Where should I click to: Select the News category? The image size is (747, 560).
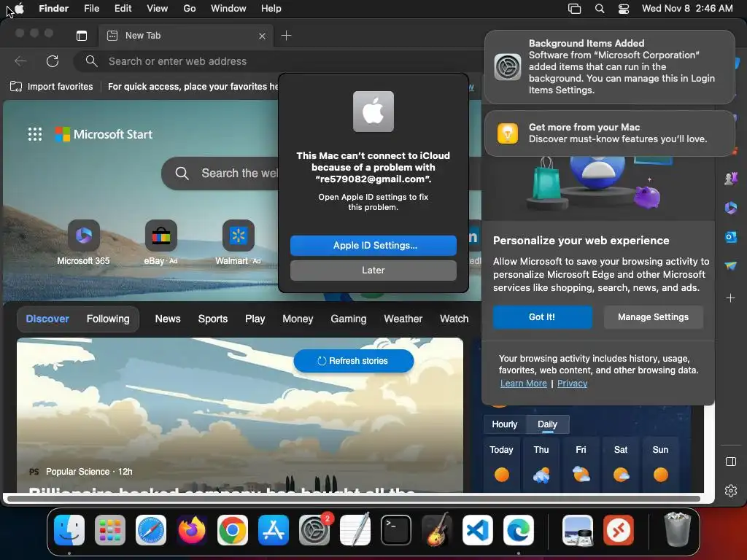click(x=168, y=319)
